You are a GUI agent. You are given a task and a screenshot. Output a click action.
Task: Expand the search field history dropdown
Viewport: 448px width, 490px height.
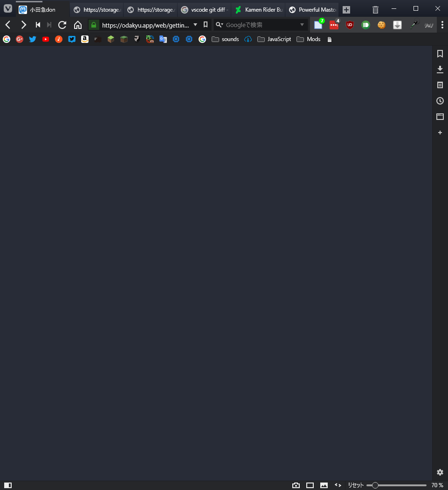[x=302, y=25]
